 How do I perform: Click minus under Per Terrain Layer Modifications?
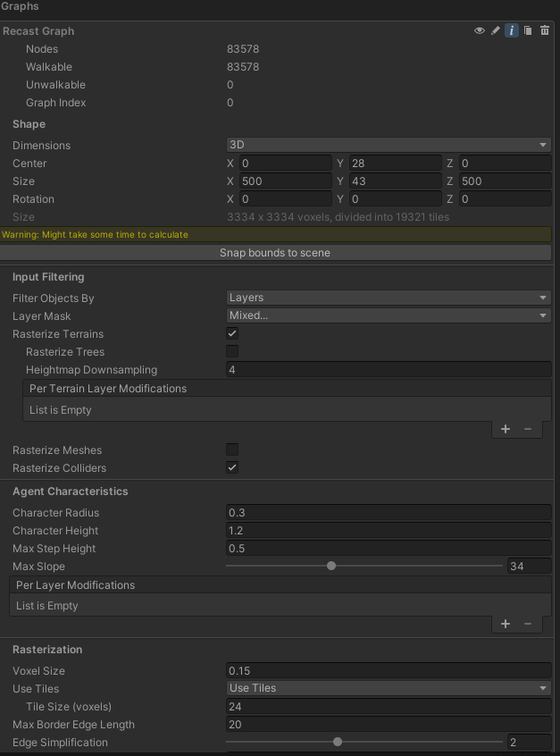(528, 429)
